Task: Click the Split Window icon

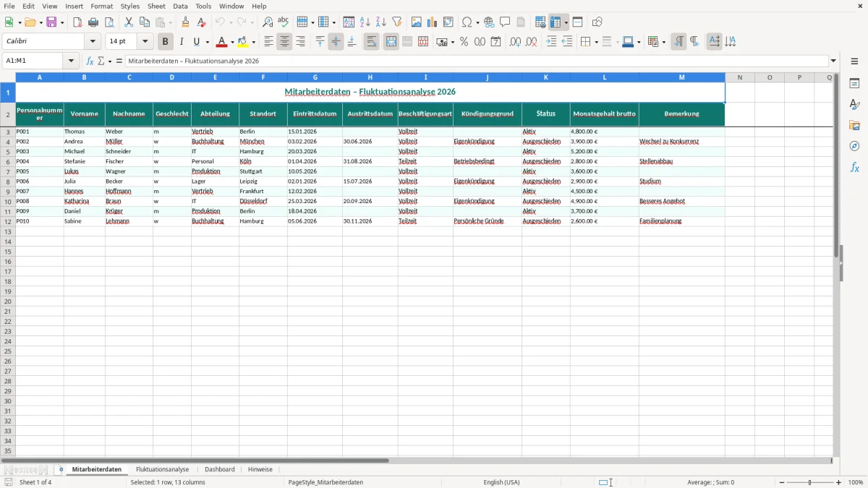Action: point(578,22)
